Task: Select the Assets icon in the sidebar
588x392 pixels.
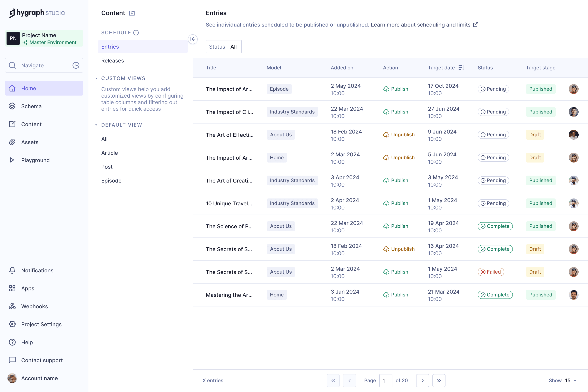Action: point(12,142)
